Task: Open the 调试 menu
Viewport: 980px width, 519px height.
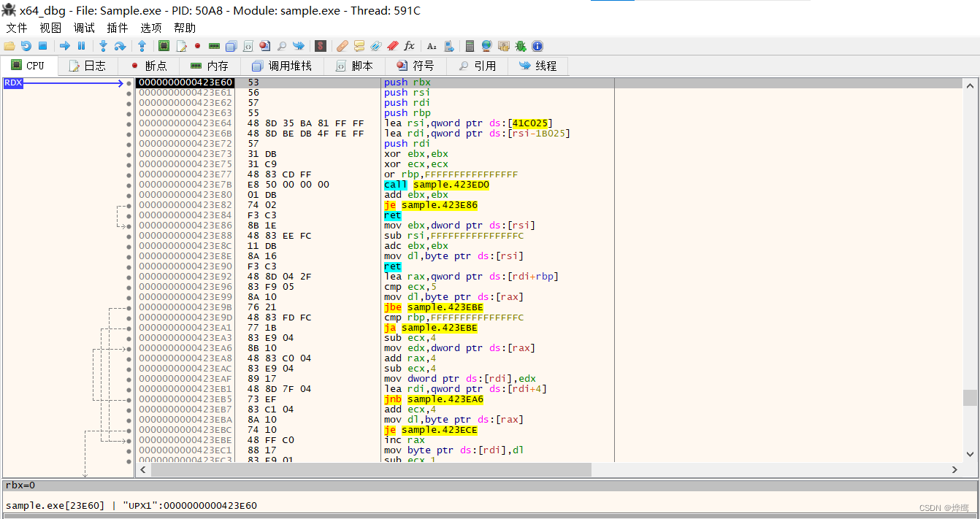Action: (x=84, y=28)
